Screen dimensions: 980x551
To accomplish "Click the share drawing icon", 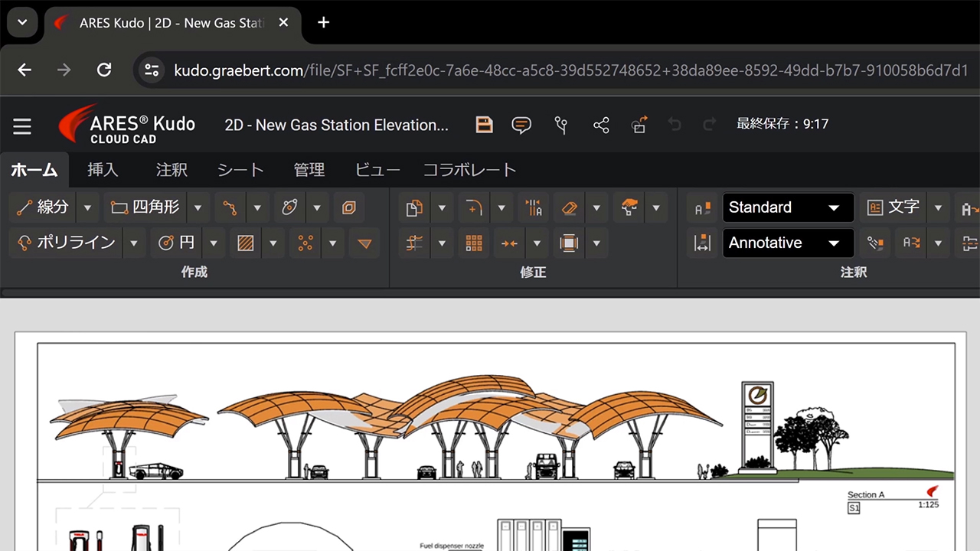I will coord(601,125).
